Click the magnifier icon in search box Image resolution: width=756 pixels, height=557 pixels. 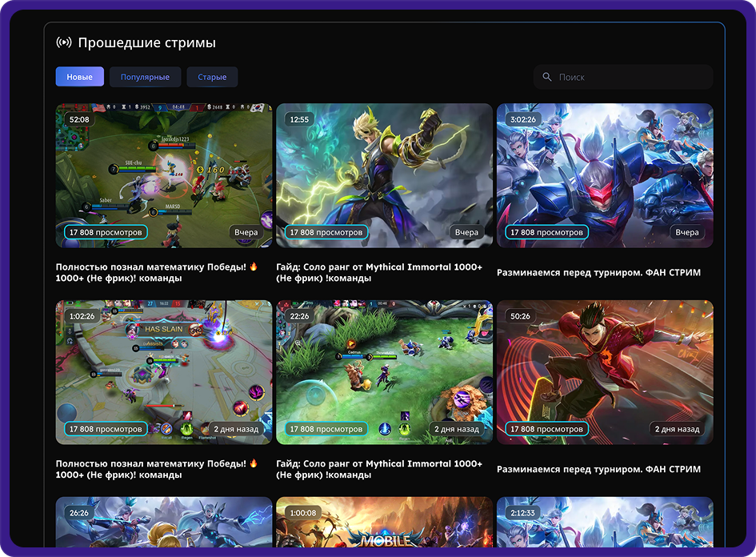(546, 77)
